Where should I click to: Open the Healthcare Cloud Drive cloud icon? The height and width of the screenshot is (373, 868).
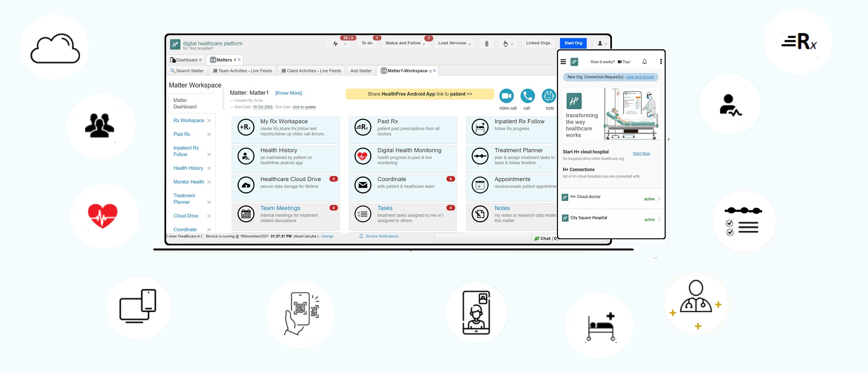(246, 185)
